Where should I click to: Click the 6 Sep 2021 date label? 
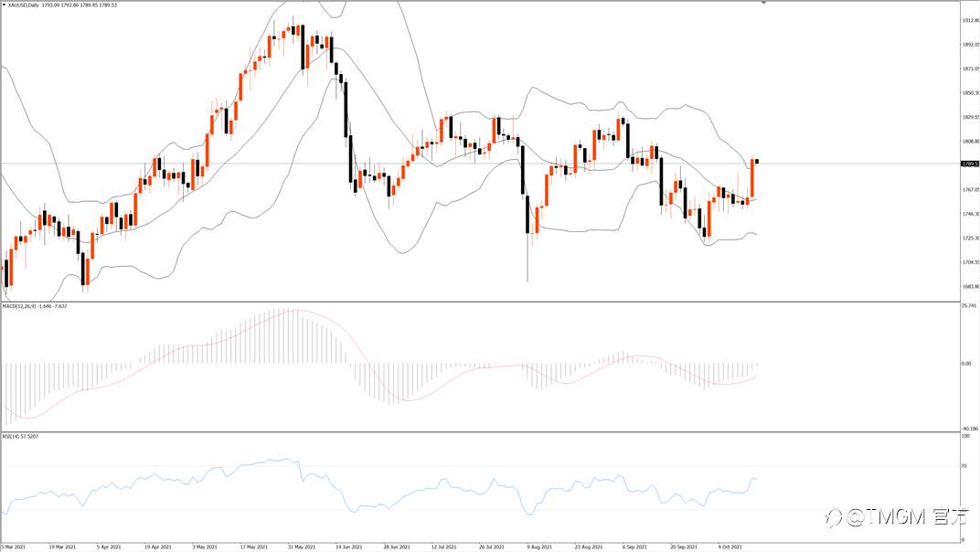635,547
